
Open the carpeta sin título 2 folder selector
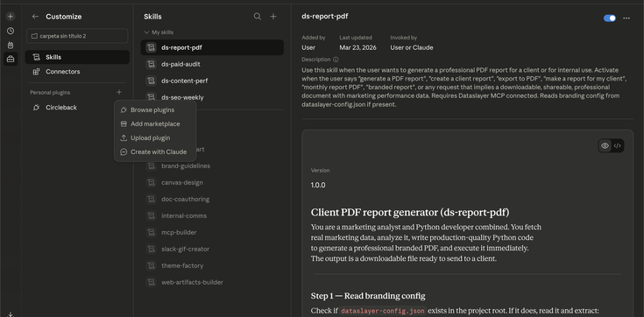77,36
